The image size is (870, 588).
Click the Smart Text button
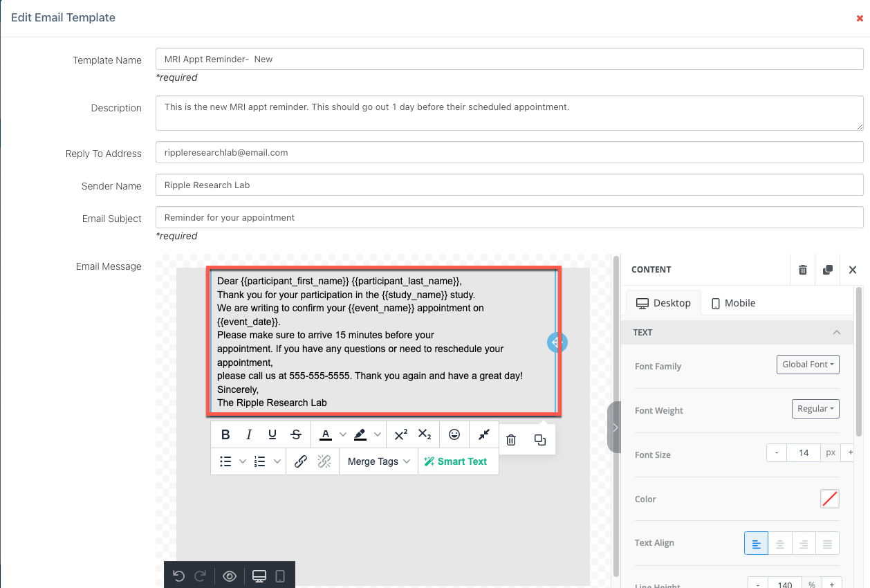coord(456,461)
